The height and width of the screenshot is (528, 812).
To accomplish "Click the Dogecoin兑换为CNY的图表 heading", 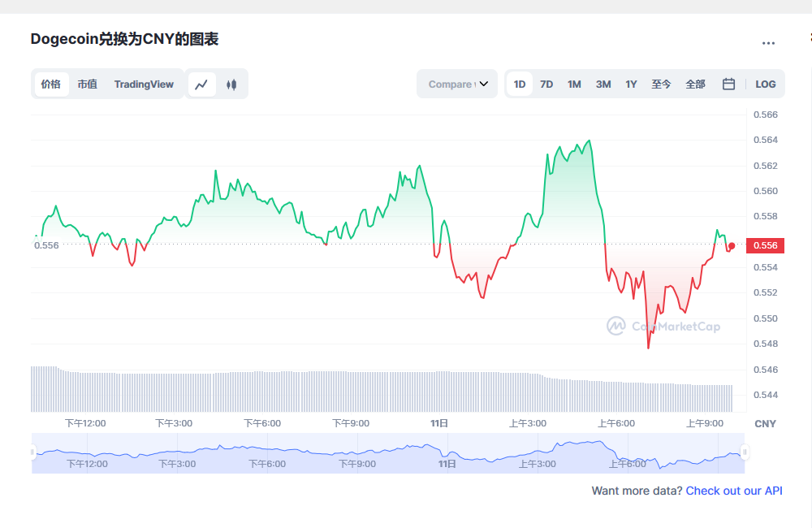I will [124, 39].
